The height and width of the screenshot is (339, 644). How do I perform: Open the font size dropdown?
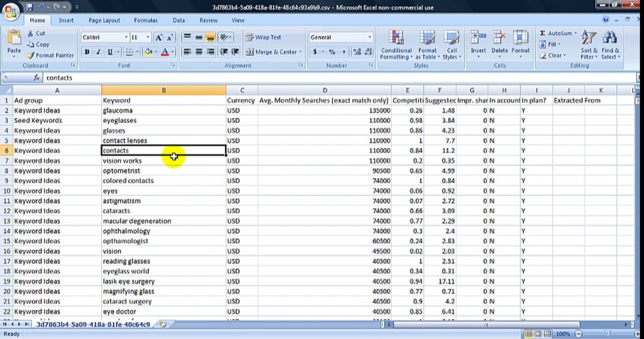pyautogui.click(x=148, y=37)
